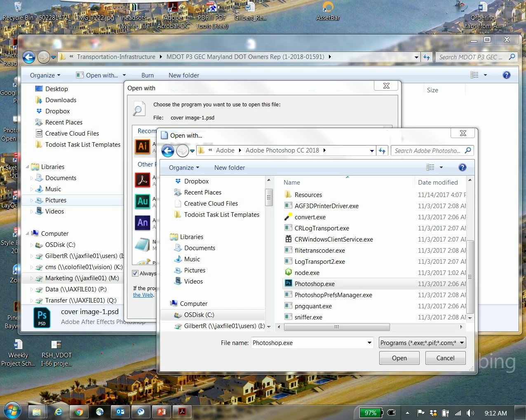Click the Dropbox icon in the system tray
Screen dimensions: 526x420
click(433, 413)
